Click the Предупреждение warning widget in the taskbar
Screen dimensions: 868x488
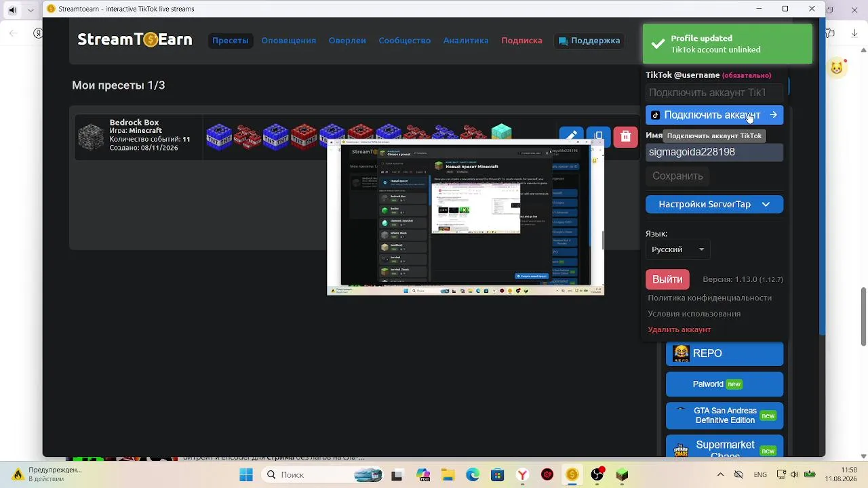(x=46, y=474)
